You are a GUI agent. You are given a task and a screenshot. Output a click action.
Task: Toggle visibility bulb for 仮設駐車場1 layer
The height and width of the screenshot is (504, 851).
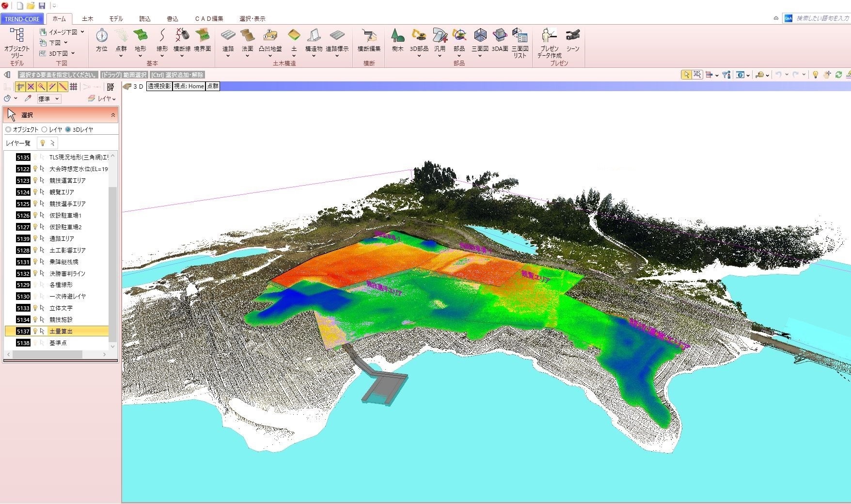coord(35,216)
